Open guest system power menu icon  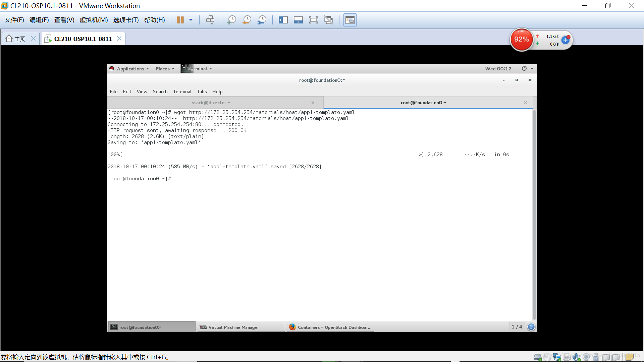pos(524,69)
